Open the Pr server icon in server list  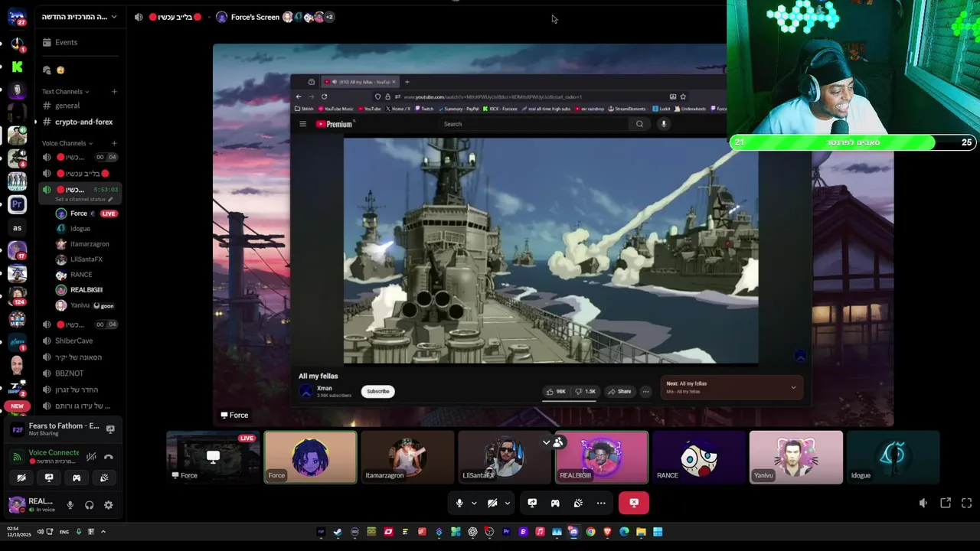pyautogui.click(x=17, y=204)
